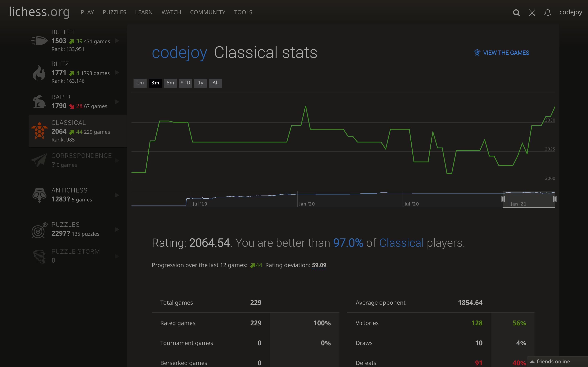Select the 1m time period tab
Viewport: 588px width, 367px height.
[140, 82]
